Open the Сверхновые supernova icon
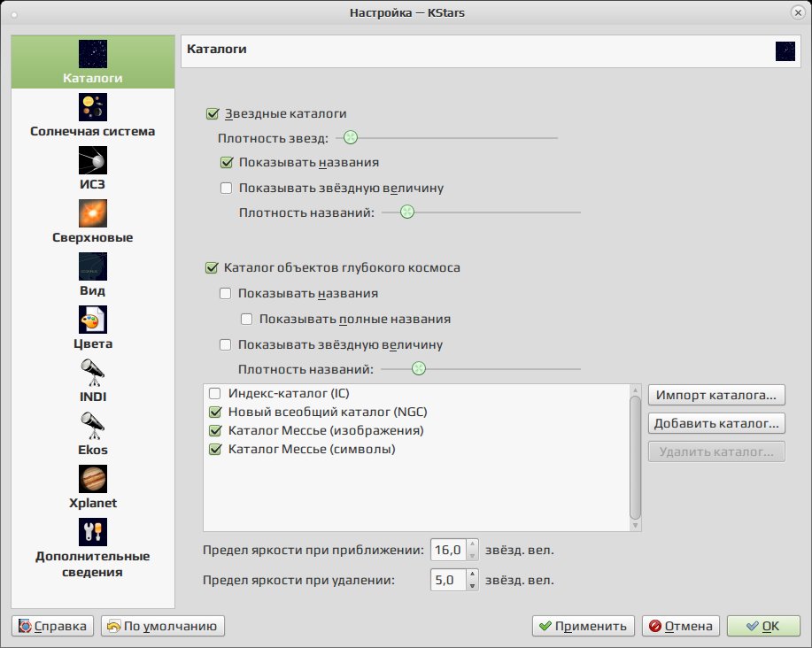 tap(93, 213)
